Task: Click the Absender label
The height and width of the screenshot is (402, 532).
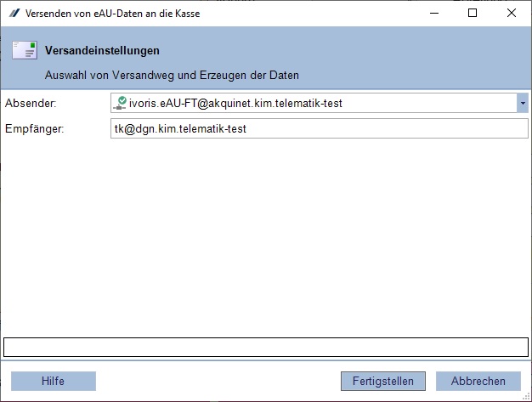Action: 31,103
